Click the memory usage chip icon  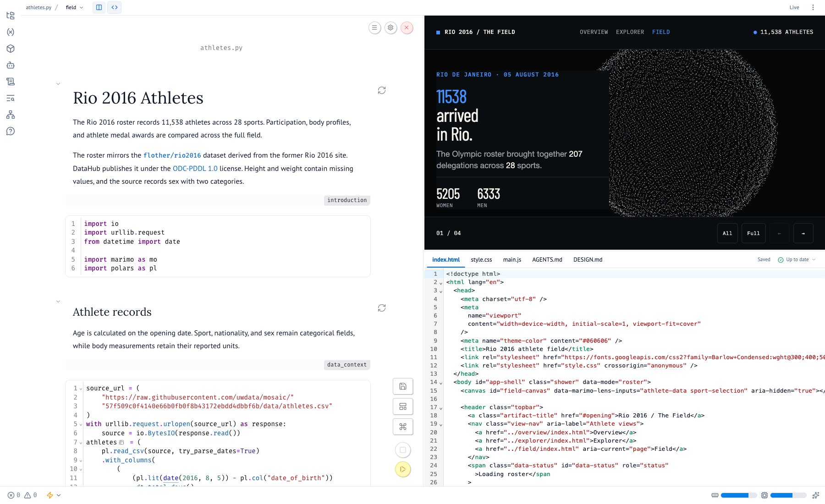715,495
